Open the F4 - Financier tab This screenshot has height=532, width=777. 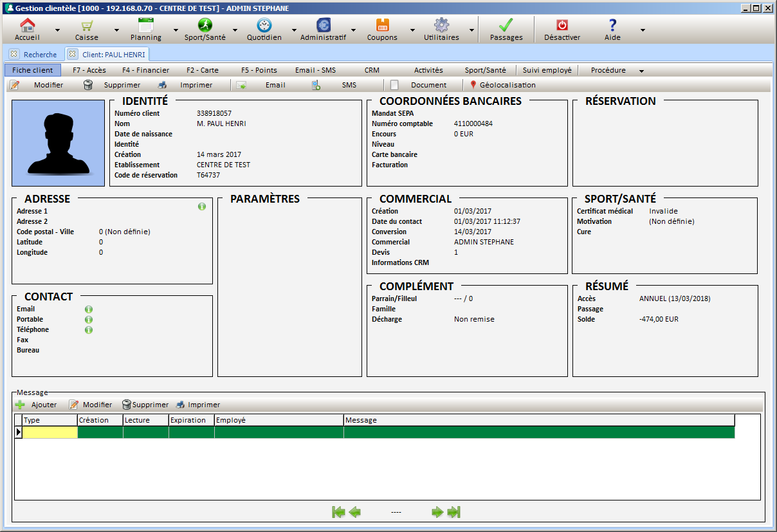click(x=146, y=70)
